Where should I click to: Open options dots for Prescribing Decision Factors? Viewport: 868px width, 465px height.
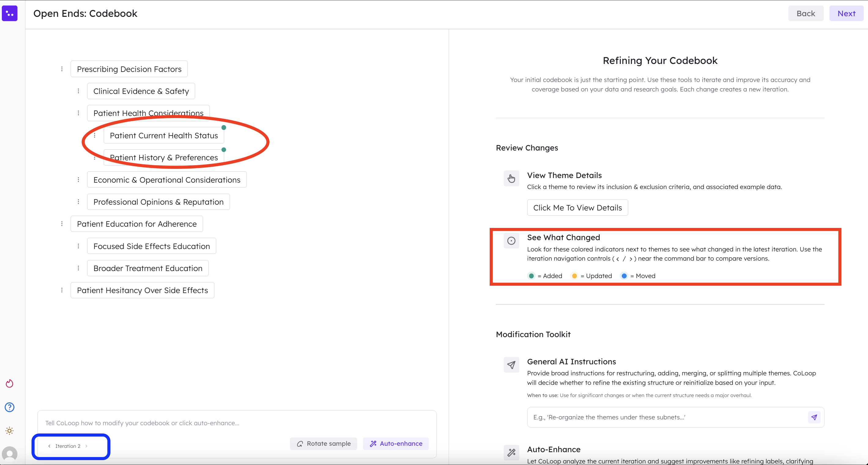[62, 69]
